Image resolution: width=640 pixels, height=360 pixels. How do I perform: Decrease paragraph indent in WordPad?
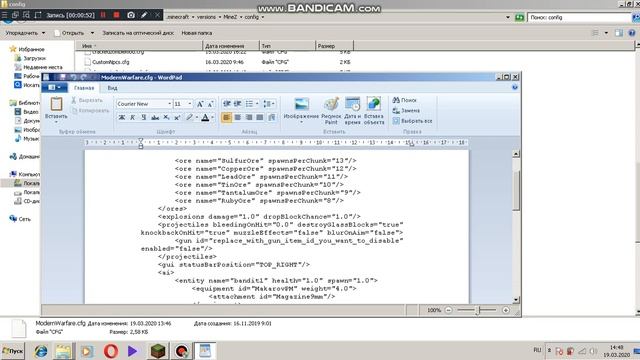pos(227,104)
